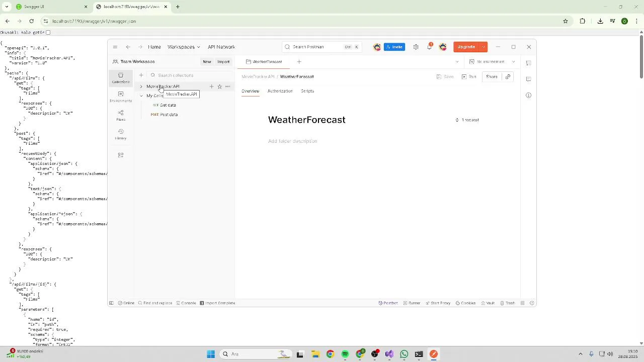Open Cookies in Postman footer
The image size is (644, 362).
pos(465,303)
